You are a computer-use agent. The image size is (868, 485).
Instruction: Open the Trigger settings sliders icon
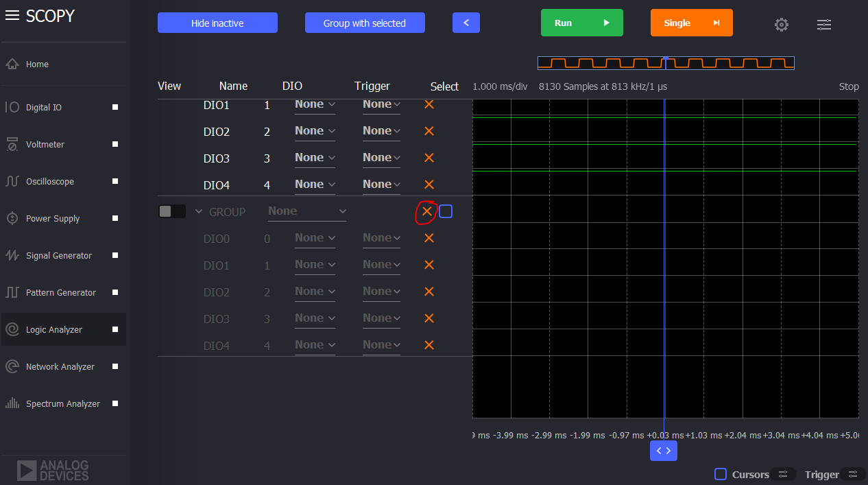coord(852,474)
